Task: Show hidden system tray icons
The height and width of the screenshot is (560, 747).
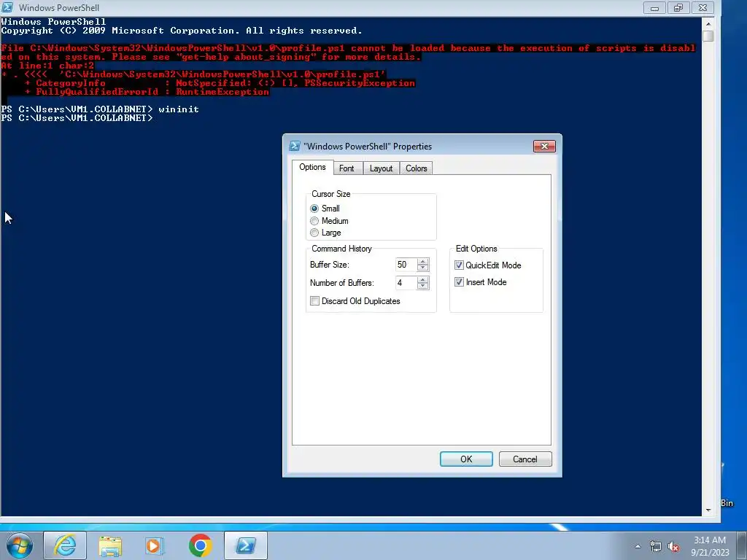Action: [638, 546]
